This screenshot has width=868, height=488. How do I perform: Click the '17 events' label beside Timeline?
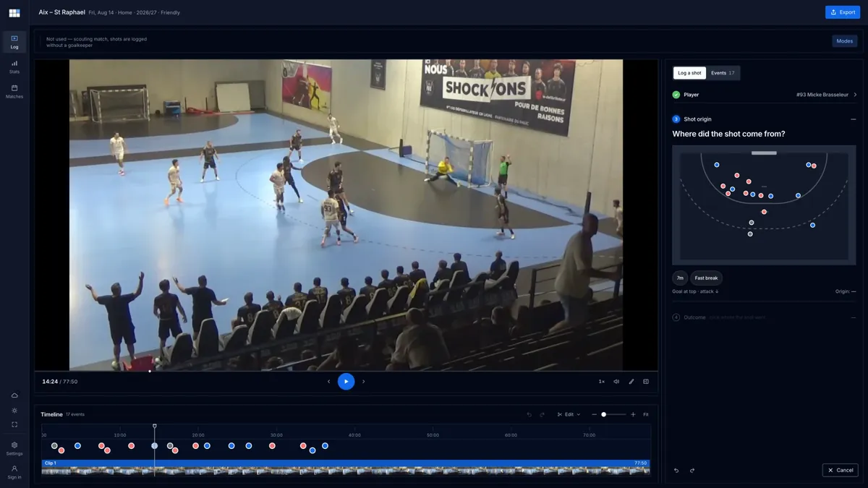pos(75,414)
